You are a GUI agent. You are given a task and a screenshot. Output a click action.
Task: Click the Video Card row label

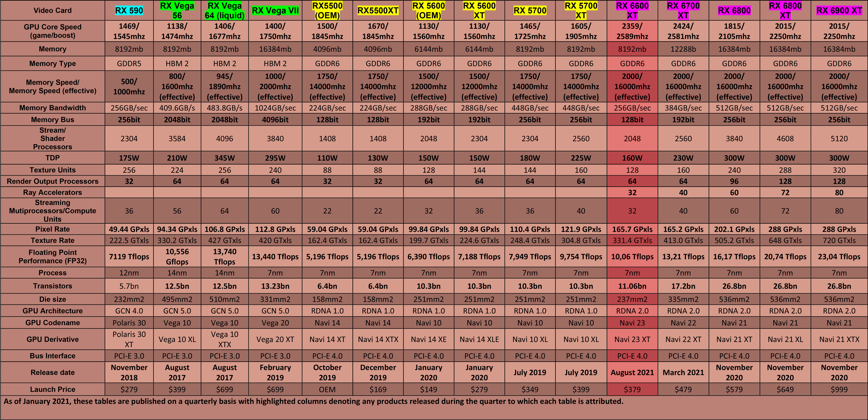[x=53, y=10]
